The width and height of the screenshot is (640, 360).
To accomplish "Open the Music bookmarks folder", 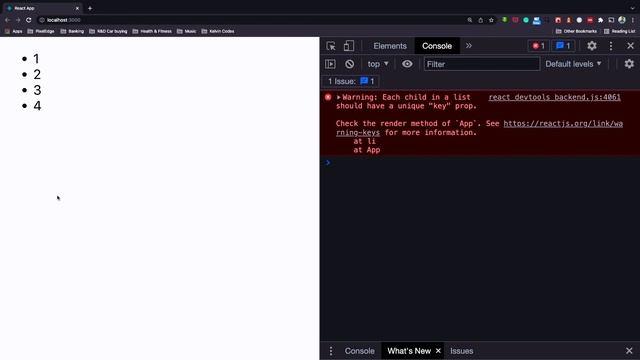I will [x=187, y=31].
